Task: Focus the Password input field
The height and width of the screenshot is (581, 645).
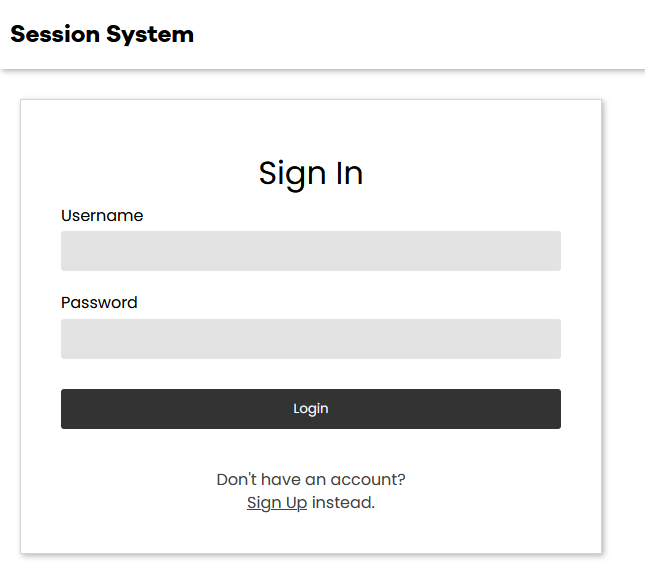Action: click(310, 339)
